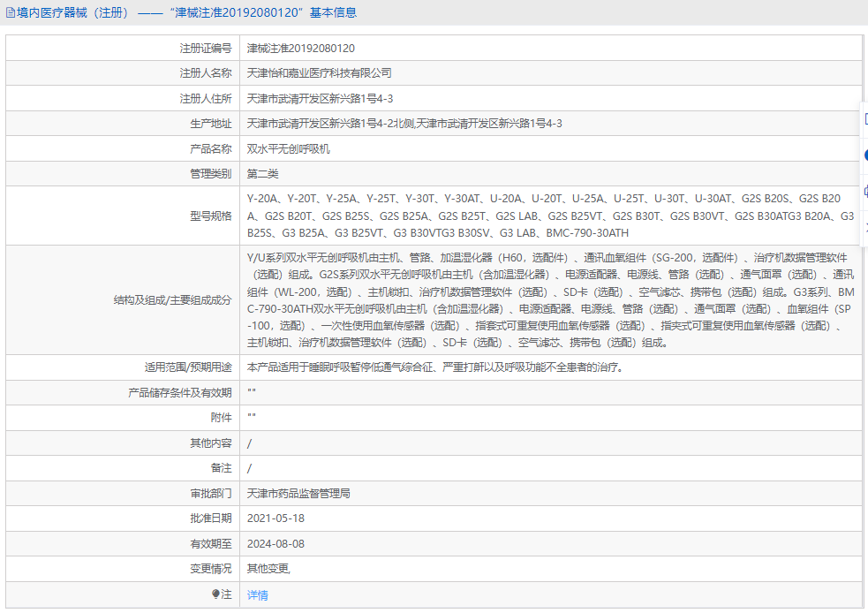Screen dimensions: 868x613
Task: Click the production address value with 4-2北侧
Action: 404,124
